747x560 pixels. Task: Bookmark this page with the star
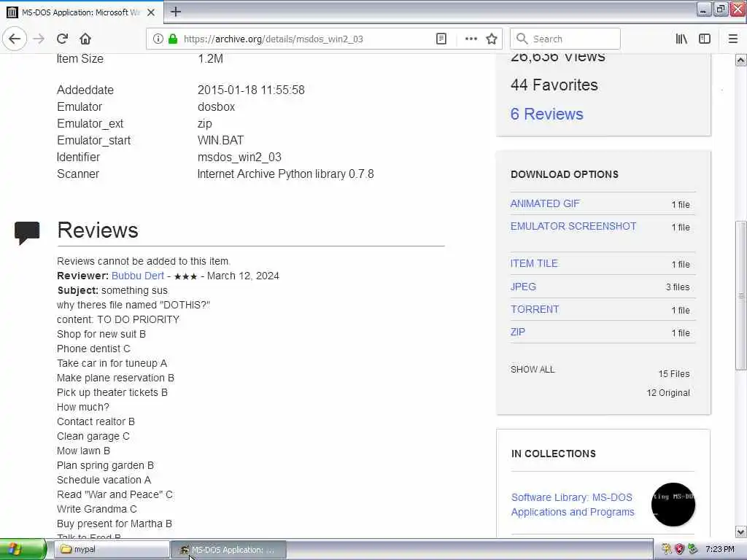coord(492,39)
